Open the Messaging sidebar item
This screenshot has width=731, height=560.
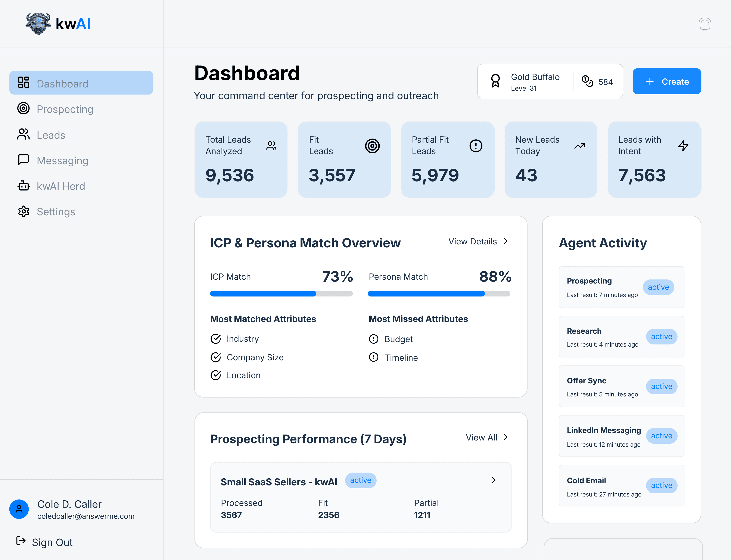point(62,160)
